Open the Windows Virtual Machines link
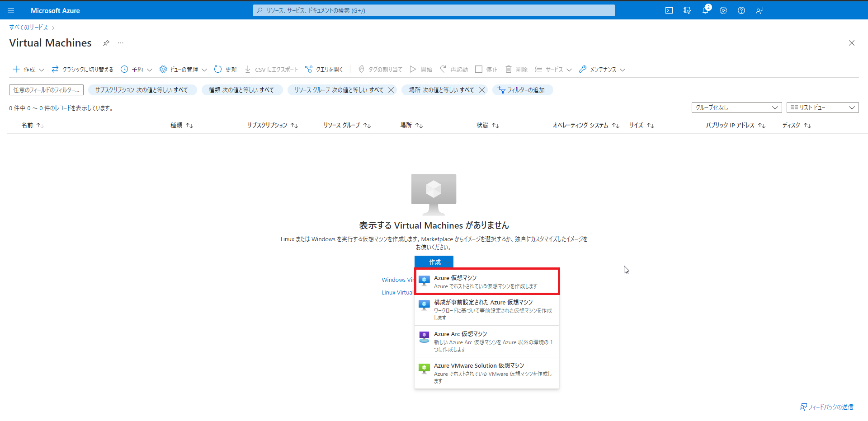The height and width of the screenshot is (421, 868). click(398, 280)
